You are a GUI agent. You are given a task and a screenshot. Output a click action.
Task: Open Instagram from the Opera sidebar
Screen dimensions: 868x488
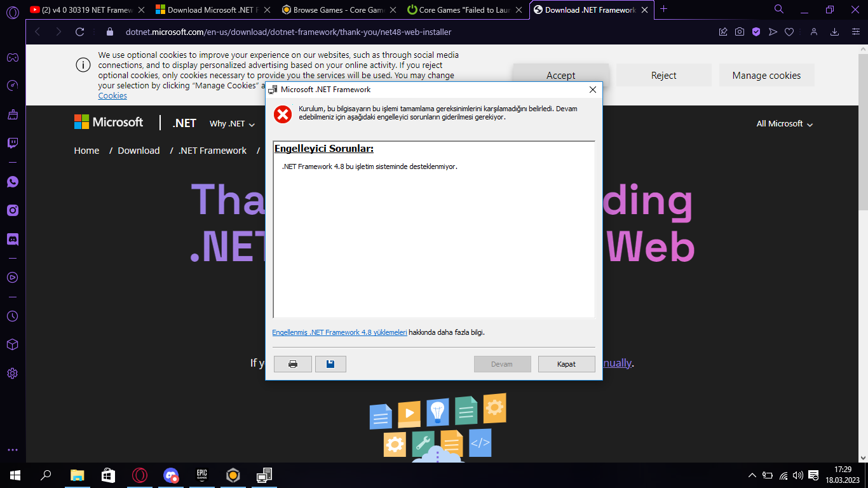tap(12, 210)
